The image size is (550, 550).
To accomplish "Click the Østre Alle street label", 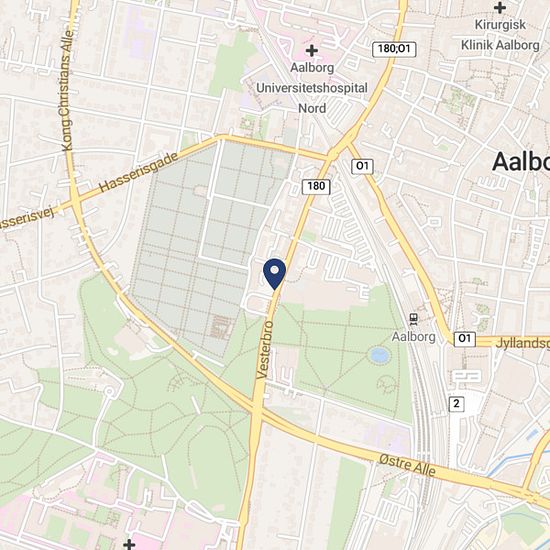I will click(407, 465).
